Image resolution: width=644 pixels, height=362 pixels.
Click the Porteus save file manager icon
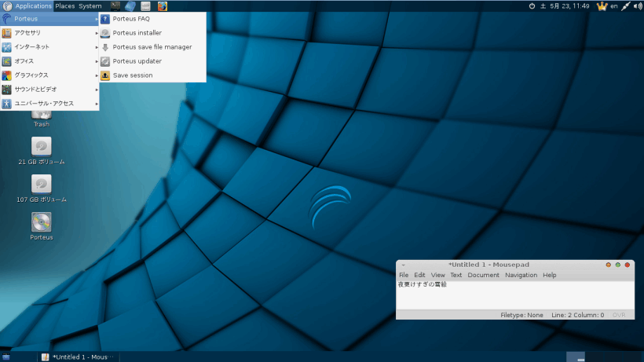[x=105, y=47]
